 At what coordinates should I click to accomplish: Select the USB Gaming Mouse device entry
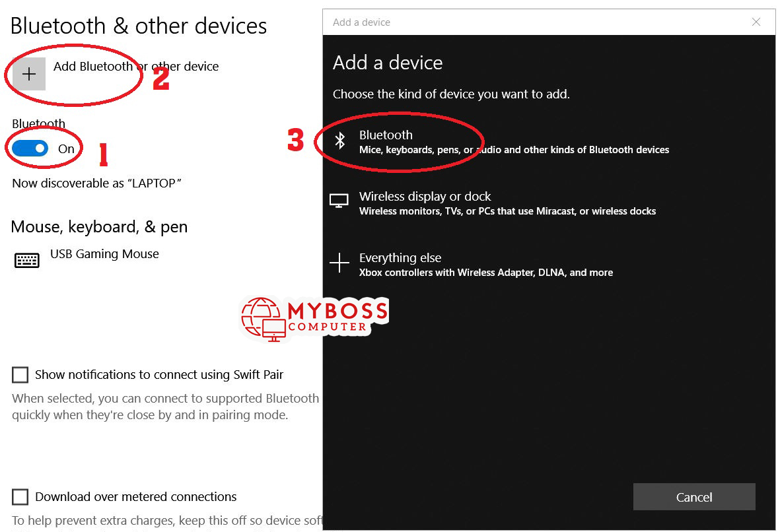(104, 254)
